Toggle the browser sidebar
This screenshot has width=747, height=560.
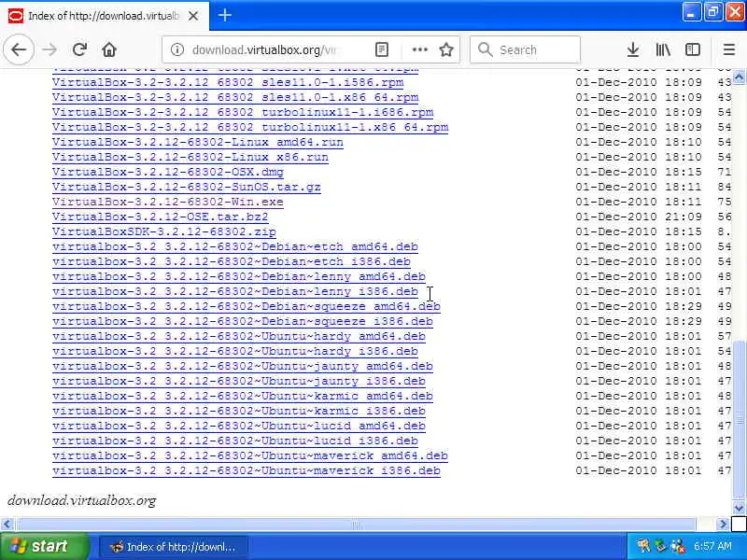point(692,49)
